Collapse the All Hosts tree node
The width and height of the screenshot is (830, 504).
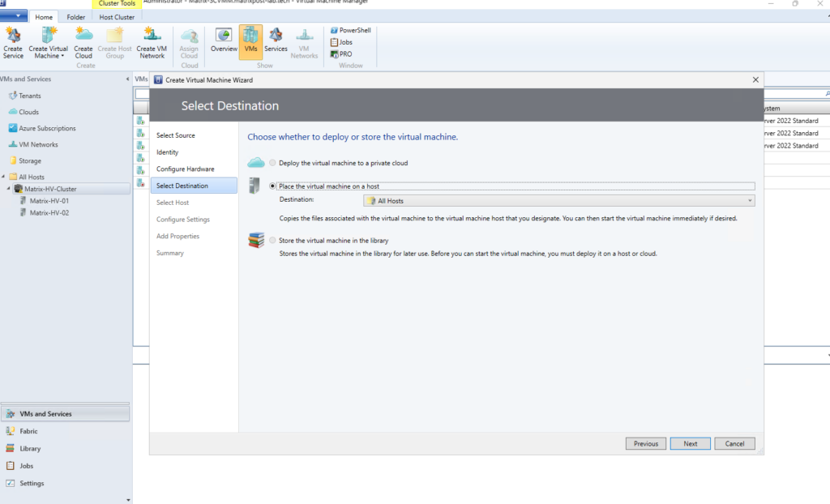[x=4, y=177]
